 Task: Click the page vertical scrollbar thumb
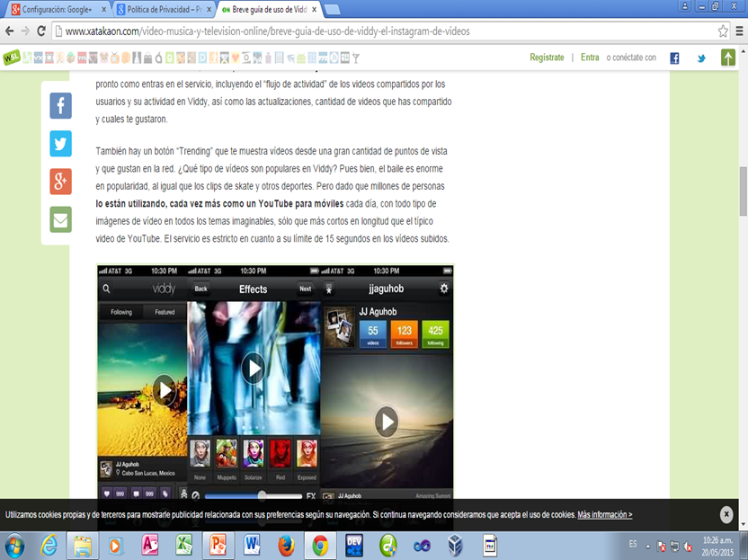coord(744,191)
